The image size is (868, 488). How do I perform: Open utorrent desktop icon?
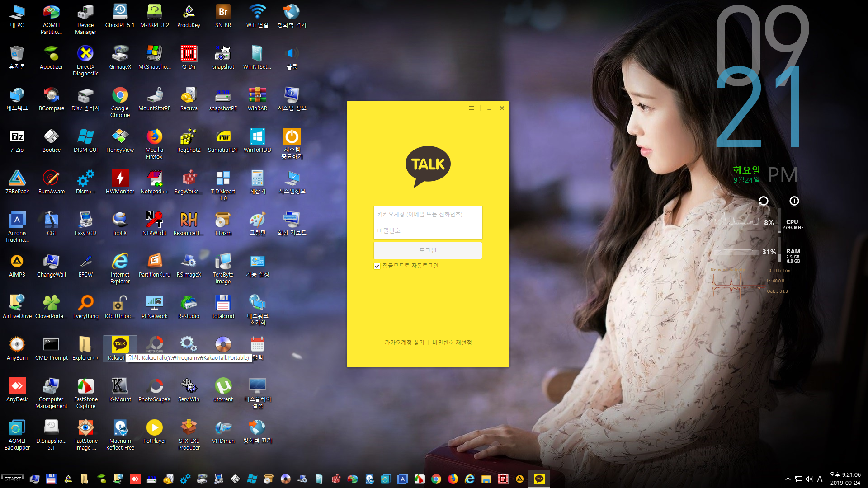tap(223, 390)
